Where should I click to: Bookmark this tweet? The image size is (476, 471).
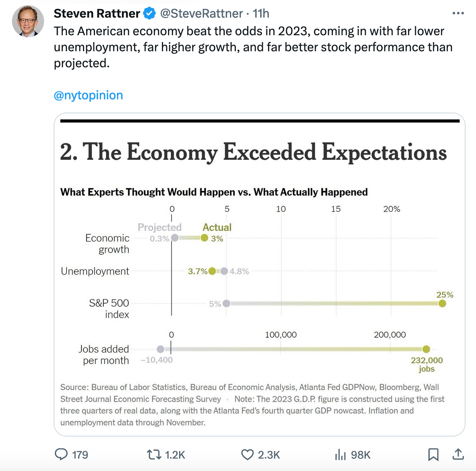433,455
